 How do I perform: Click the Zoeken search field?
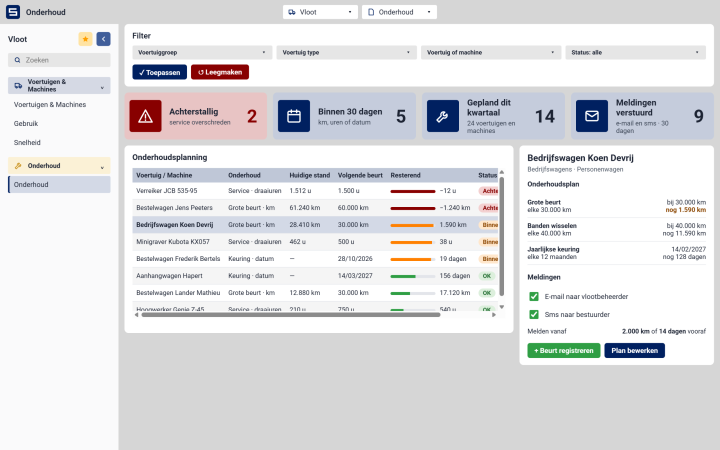click(59, 60)
